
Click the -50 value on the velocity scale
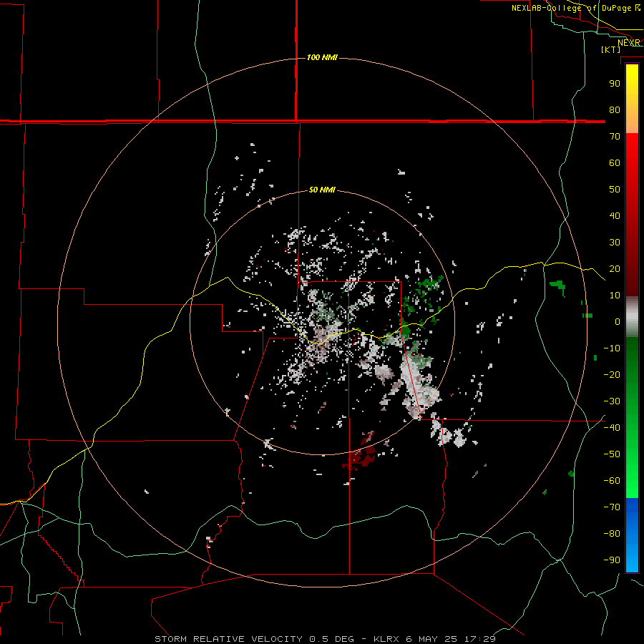[612, 454]
